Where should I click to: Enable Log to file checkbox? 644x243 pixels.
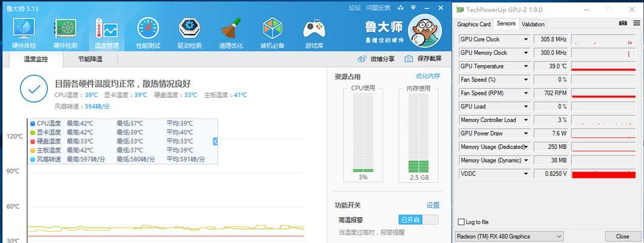[461, 222]
